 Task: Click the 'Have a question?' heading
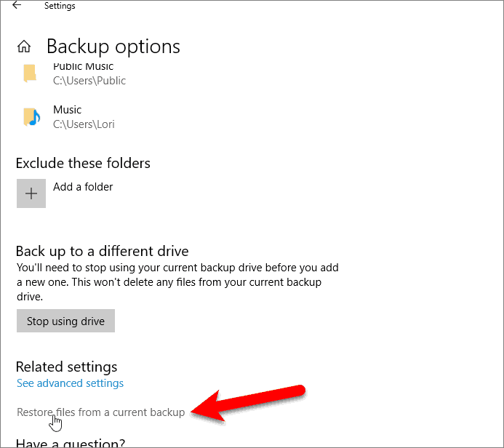click(x=70, y=443)
